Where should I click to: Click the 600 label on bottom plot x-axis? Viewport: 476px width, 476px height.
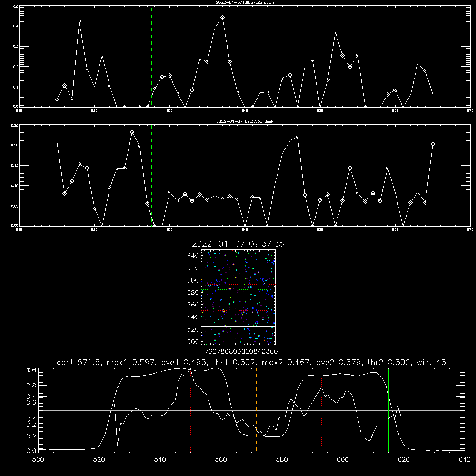(343, 460)
